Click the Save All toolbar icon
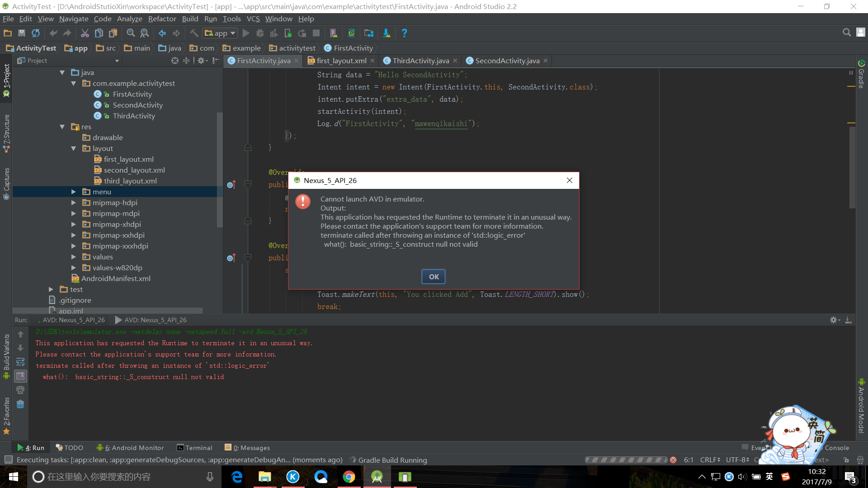The image size is (868, 488). [21, 33]
